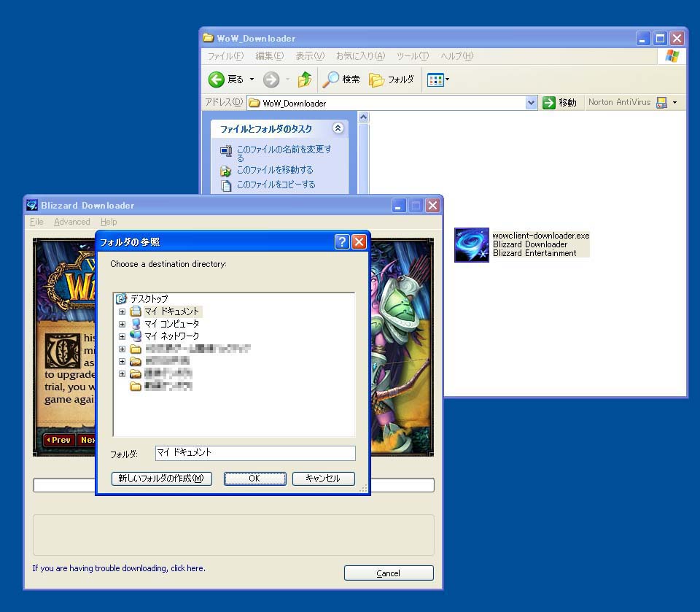Click the side panel scrollbar up arrow

tap(363, 117)
